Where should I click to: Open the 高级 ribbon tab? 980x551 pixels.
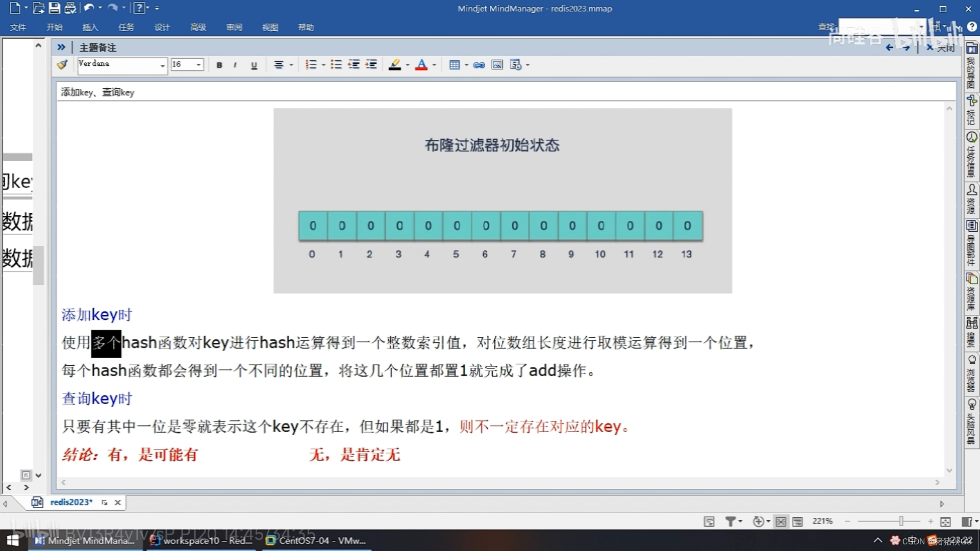point(198,27)
